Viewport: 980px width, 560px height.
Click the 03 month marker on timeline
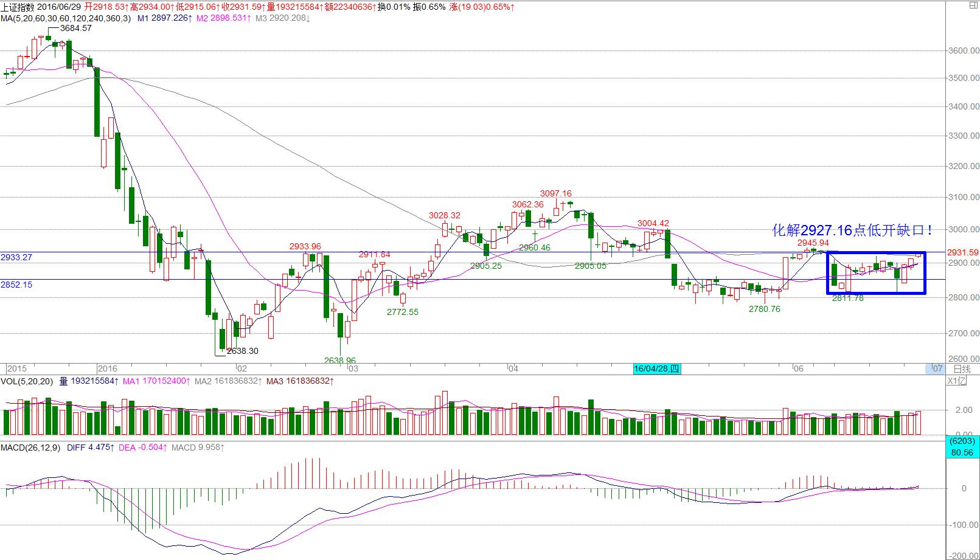tap(352, 368)
